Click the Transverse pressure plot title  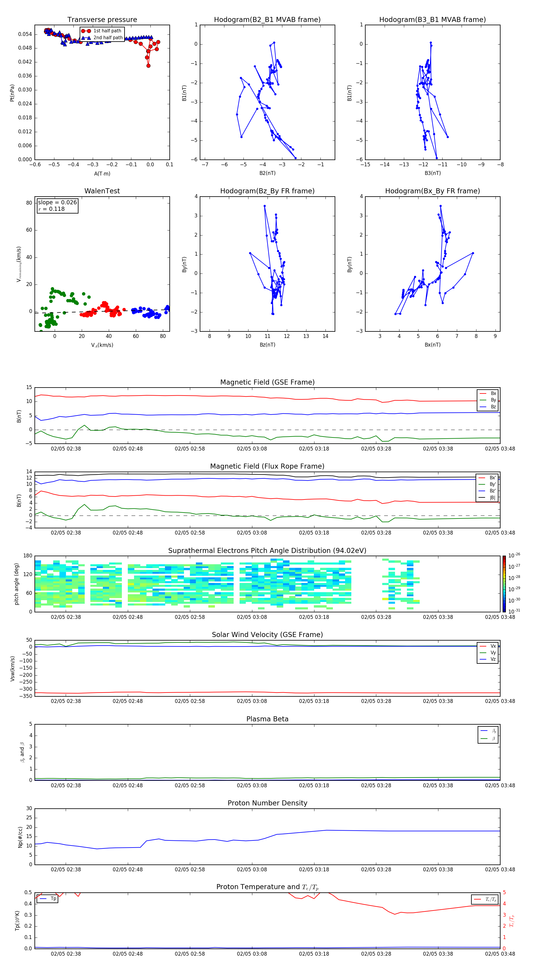tap(102, 20)
